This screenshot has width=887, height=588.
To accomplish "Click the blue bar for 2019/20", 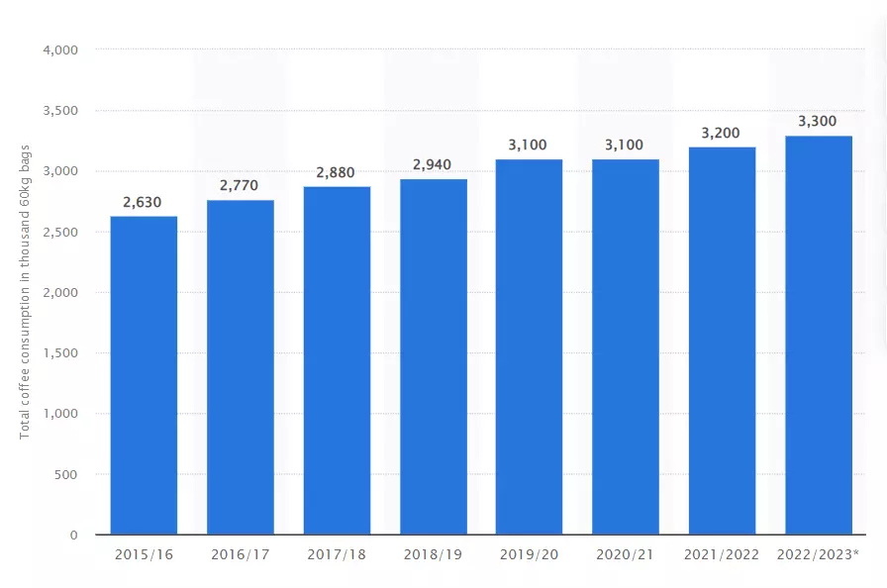I will coord(529,346).
